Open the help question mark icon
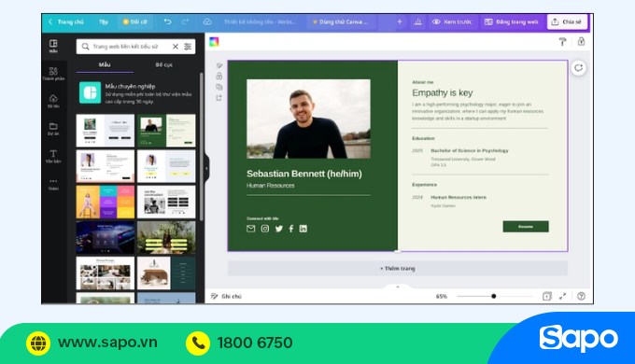This screenshot has width=635, height=364. click(581, 297)
